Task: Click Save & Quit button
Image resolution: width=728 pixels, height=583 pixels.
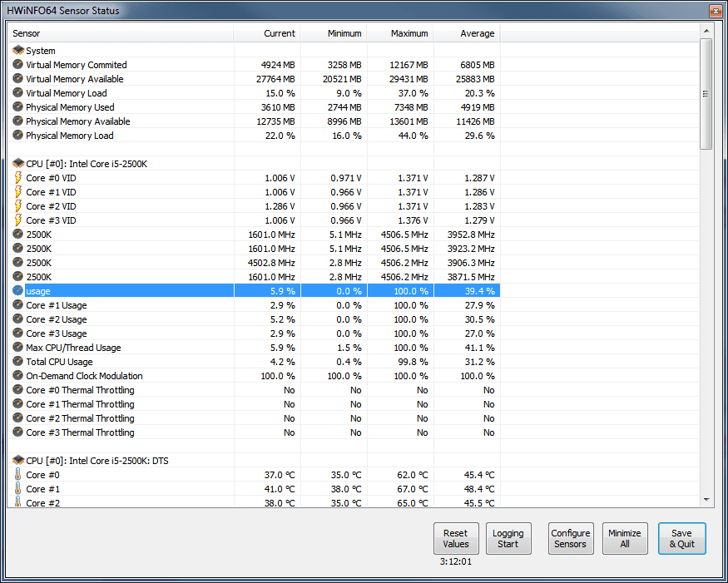Action: click(682, 538)
